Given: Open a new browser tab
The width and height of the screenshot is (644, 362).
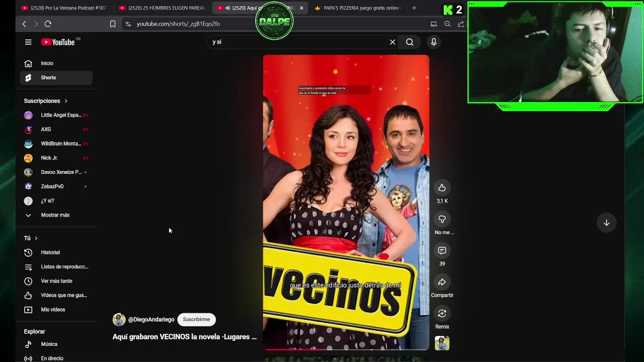Looking at the screenshot, I should click(x=414, y=8).
